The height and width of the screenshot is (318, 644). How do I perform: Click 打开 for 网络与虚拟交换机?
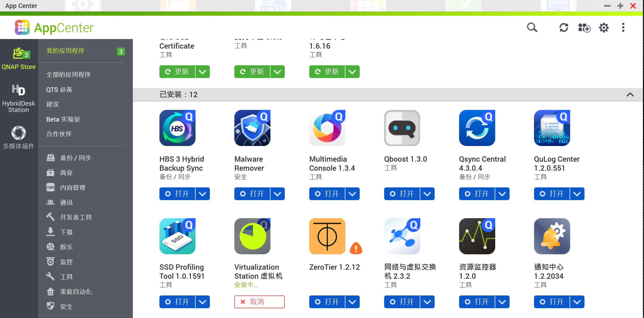pyautogui.click(x=402, y=302)
